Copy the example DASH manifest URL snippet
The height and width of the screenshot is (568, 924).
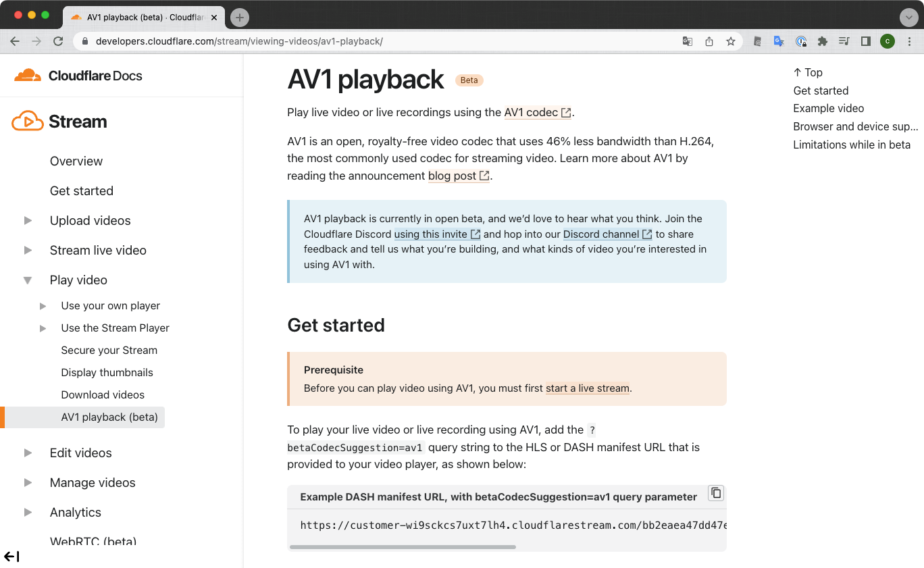(715, 493)
